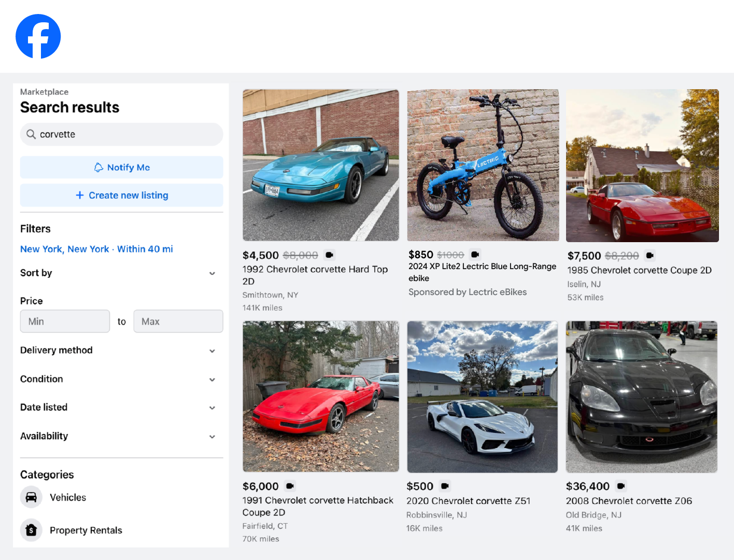Screen dimensions: 734x560
Task: Click the 53K miles text
Action: click(586, 298)
